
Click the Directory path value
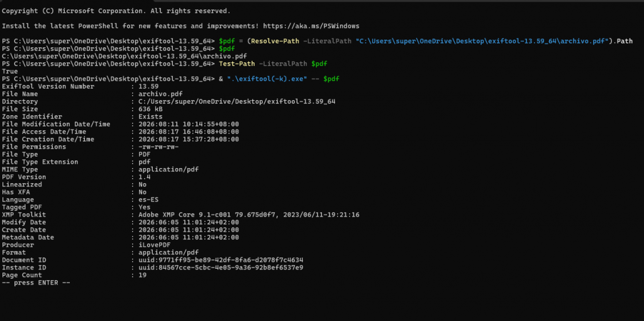pos(236,101)
